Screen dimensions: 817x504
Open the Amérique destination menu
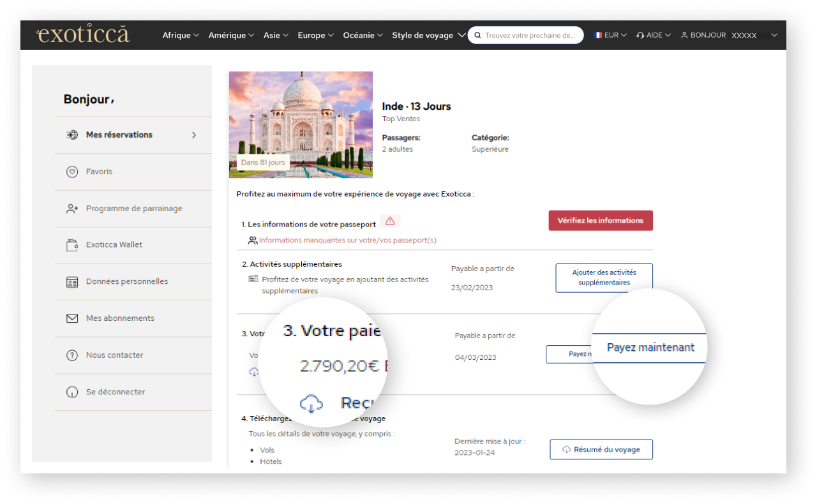tap(231, 35)
